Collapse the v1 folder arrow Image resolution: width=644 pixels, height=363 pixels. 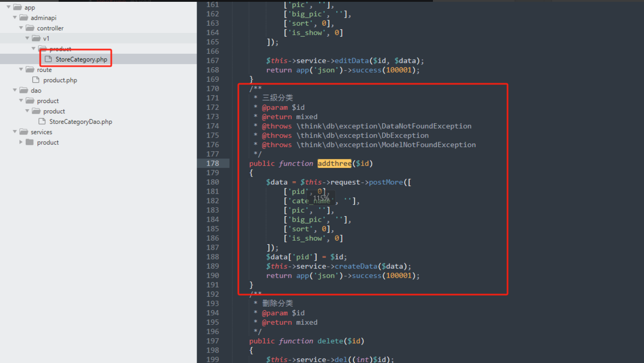(28, 38)
